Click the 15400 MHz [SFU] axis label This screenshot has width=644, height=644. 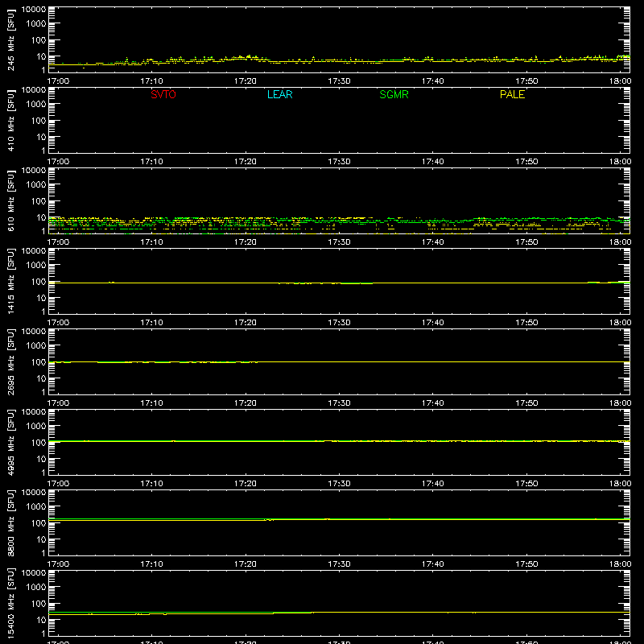[10, 603]
